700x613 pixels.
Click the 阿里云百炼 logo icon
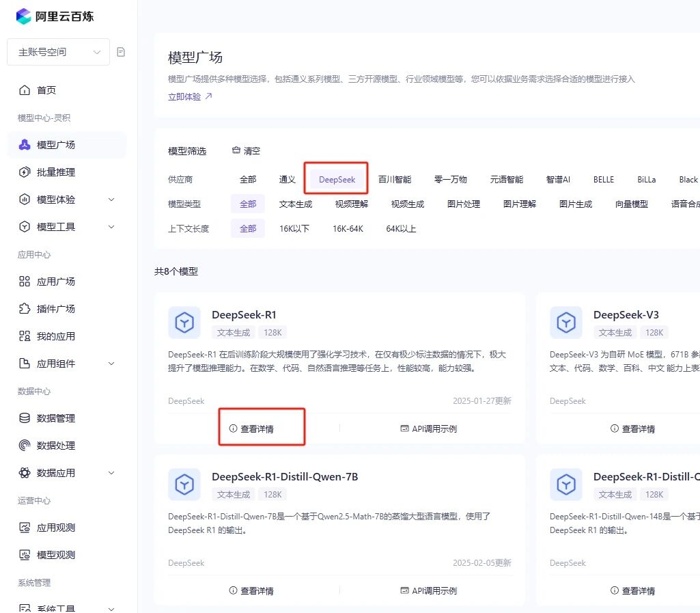(x=24, y=16)
